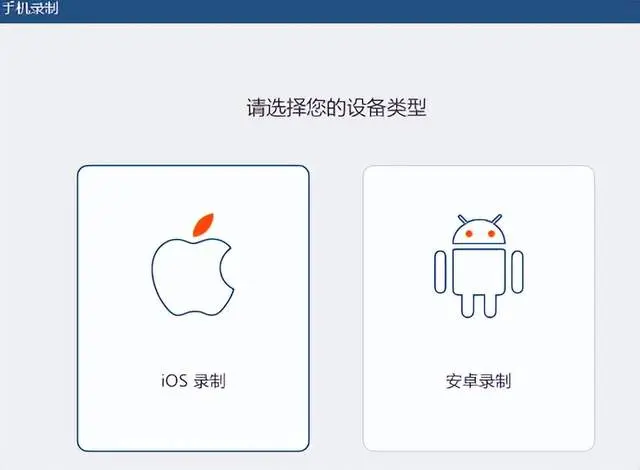Click blank area below Apple logo in iOS card
The width and height of the screenshot is (640, 470).
coord(193,343)
